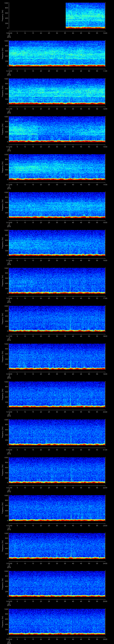Open the spectrogram panel beginning at 5:12:00

tap(57, 129)
